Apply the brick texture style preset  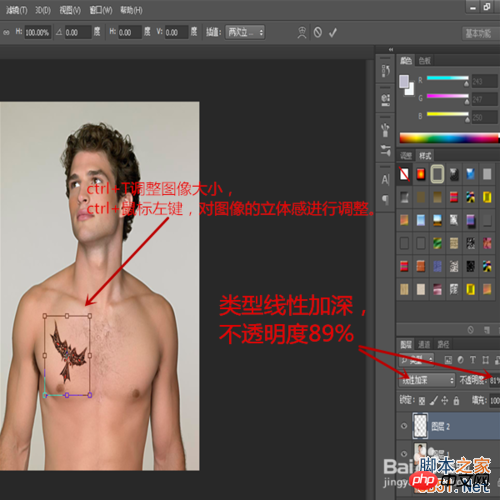tap(421, 266)
